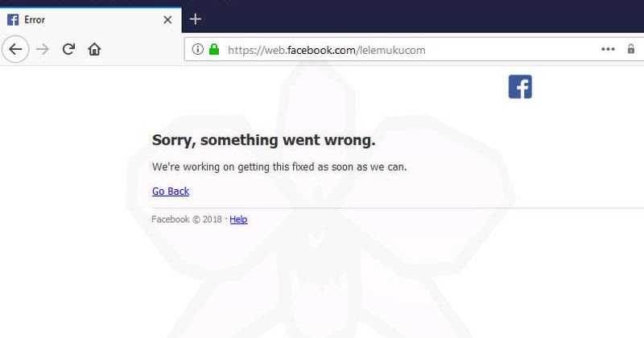Click the Sorry, something went wrong heading
Screen dimensions: 644x338
[264, 140]
